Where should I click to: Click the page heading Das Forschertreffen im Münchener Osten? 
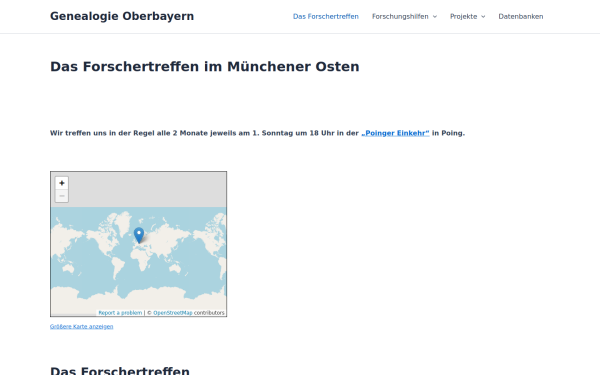[205, 67]
